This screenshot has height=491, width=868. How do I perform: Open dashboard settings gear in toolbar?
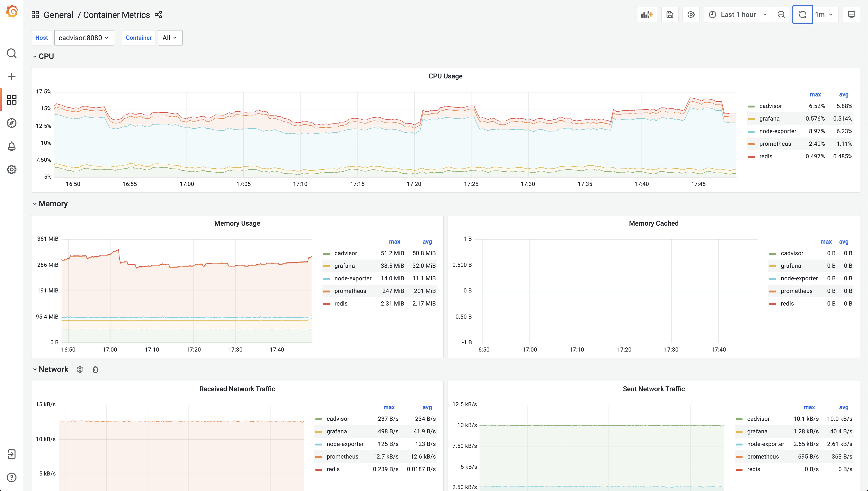(x=691, y=15)
